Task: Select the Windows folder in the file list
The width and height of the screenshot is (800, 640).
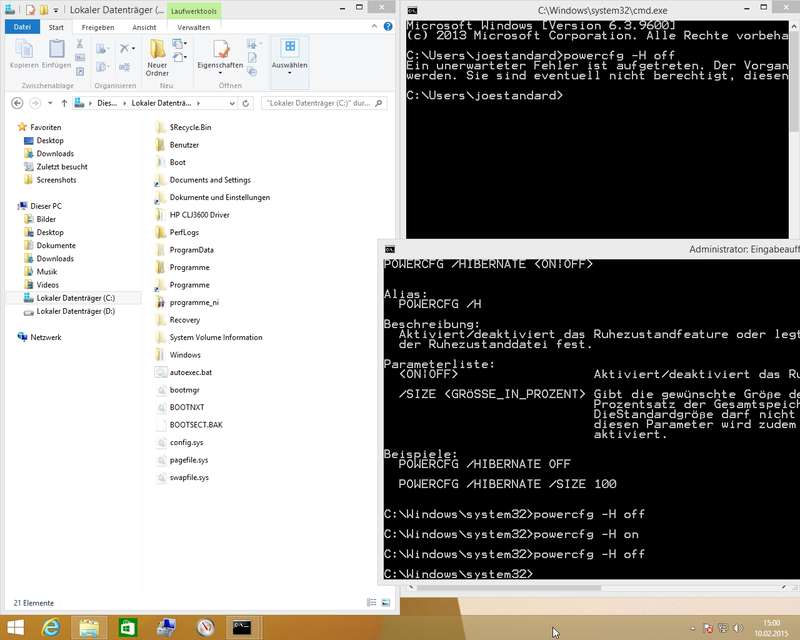Action: coord(185,355)
